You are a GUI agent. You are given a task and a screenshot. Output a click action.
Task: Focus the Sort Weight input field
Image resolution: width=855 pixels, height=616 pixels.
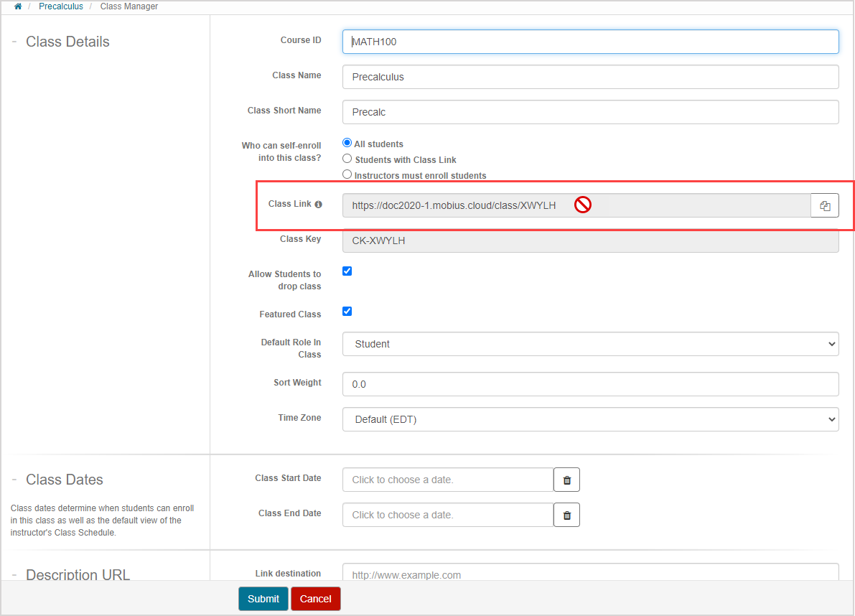[590, 384]
